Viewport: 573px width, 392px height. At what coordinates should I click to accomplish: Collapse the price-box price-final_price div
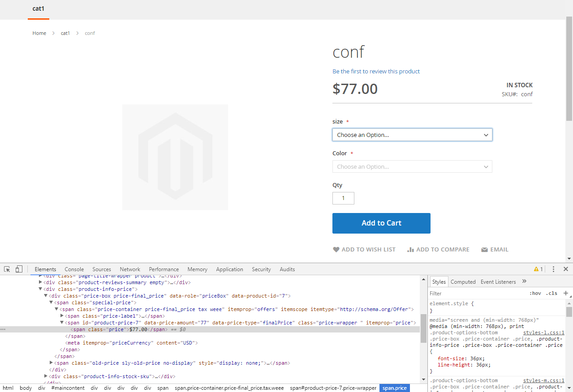click(x=46, y=296)
